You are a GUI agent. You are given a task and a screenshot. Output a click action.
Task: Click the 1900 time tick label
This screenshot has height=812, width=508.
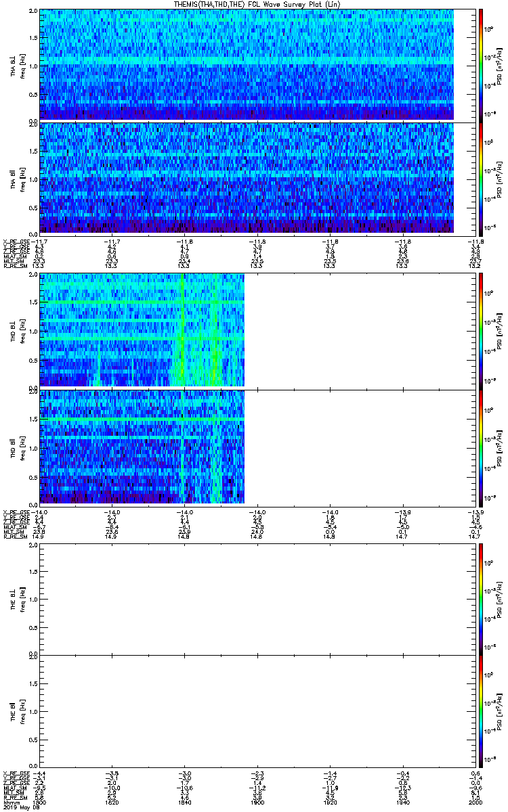[x=258, y=802]
